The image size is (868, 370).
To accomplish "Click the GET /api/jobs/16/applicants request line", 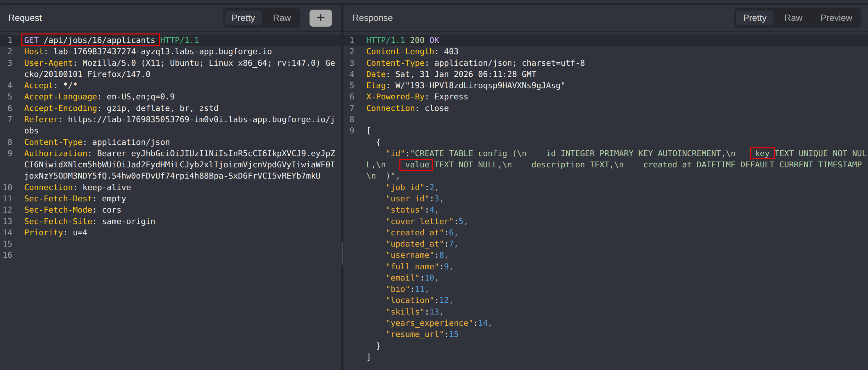I will (x=90, y=40).
